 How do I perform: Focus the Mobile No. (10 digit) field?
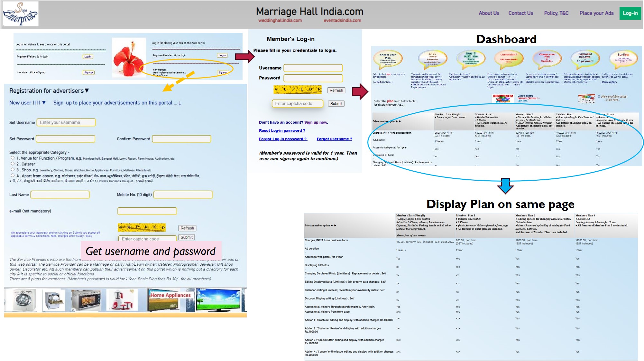(x=183, y=195)
